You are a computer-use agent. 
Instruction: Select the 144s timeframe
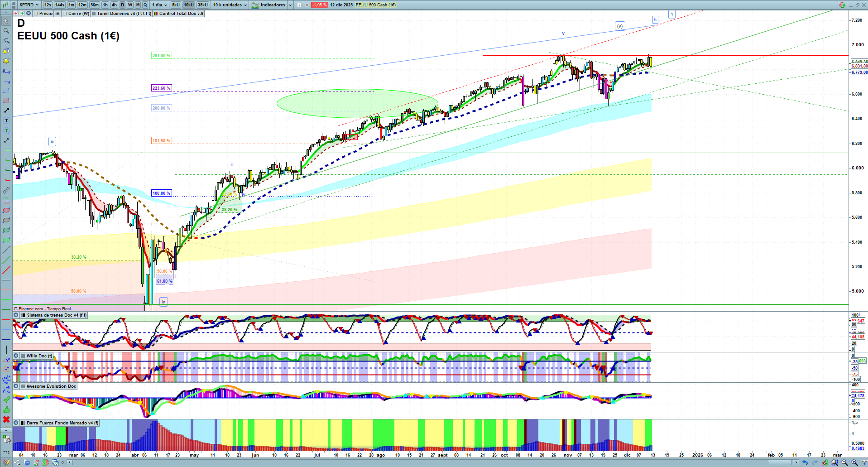60,5
